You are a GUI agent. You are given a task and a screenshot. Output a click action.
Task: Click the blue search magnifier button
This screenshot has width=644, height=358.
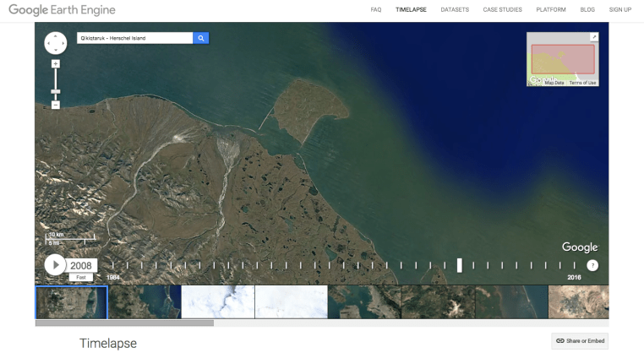point(201,38)
